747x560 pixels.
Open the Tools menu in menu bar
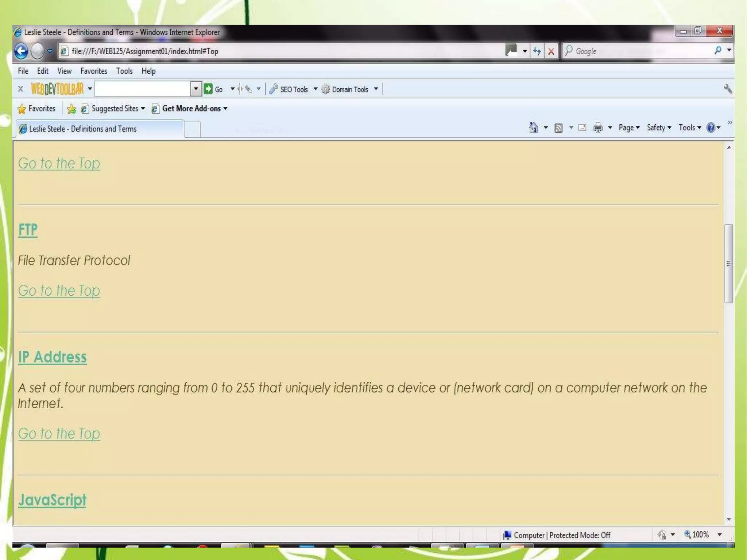click(124, 71)
